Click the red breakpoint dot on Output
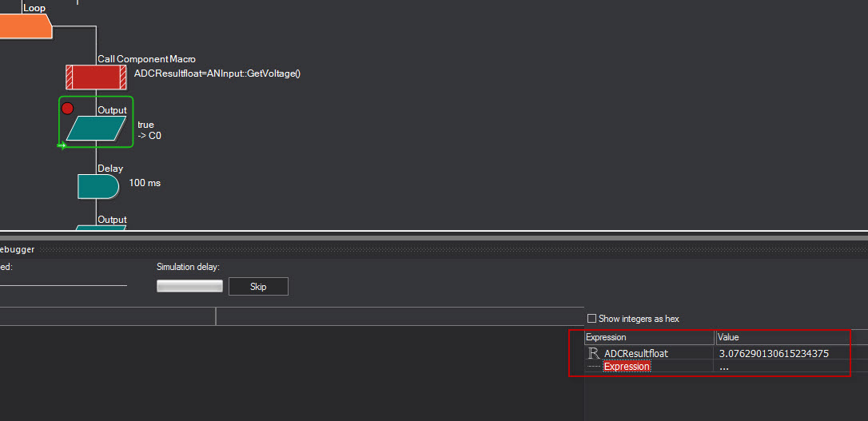This screenshot has width=868, height=421. coord(67,109)
